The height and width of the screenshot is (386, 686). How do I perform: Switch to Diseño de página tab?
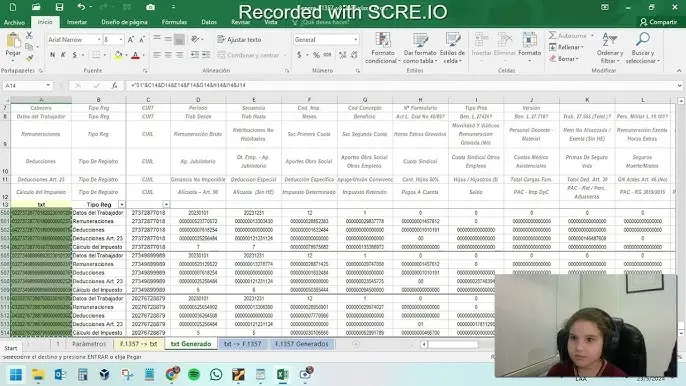click(124, 22)
